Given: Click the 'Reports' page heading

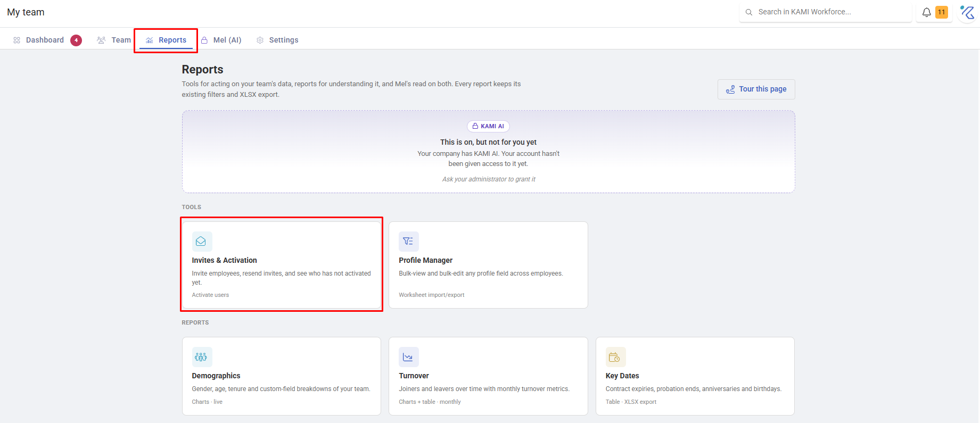Looking at the screenshot, I should pyautogui.click(x=202, y=70).
